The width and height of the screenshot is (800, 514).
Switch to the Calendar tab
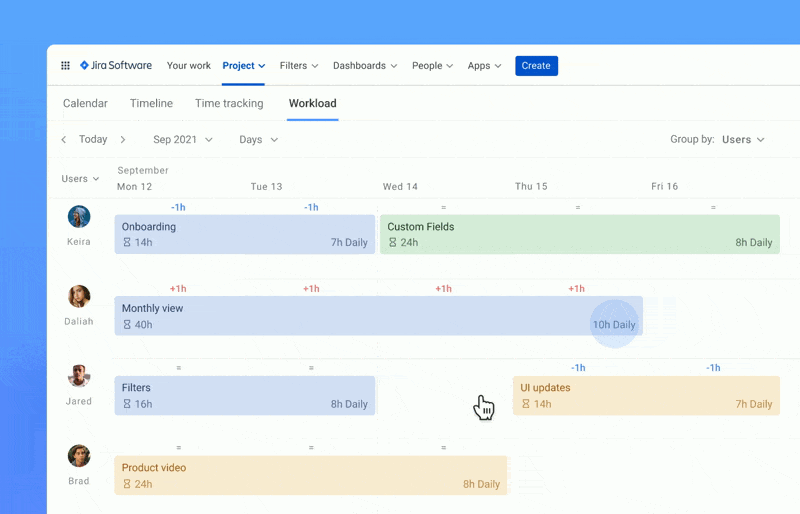[x=85, y=103]
